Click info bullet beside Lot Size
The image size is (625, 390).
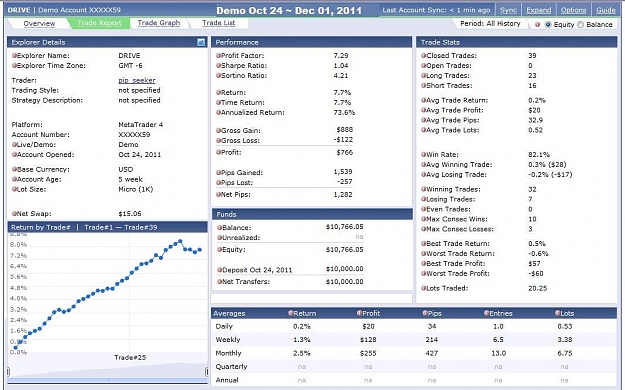[x=14, y=189]
